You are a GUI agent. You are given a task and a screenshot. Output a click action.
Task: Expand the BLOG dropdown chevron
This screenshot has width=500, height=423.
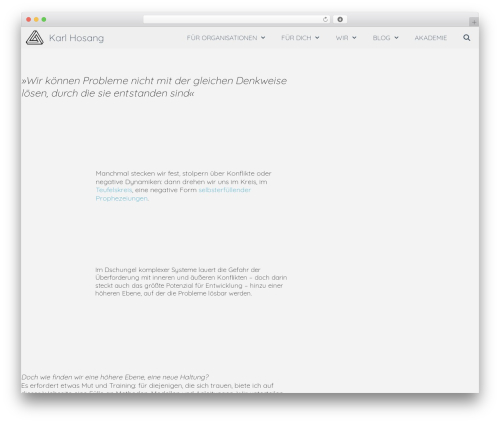point(396,38)
